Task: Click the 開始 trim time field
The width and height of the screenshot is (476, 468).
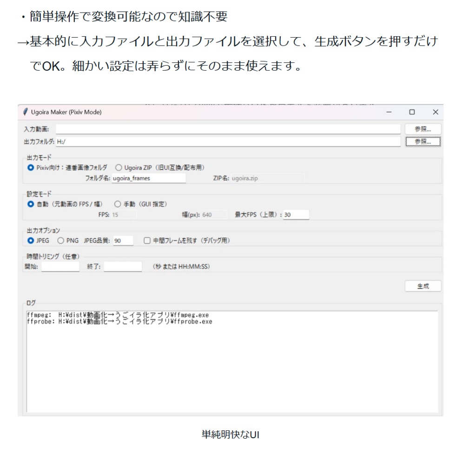Action: coord(59,266)
